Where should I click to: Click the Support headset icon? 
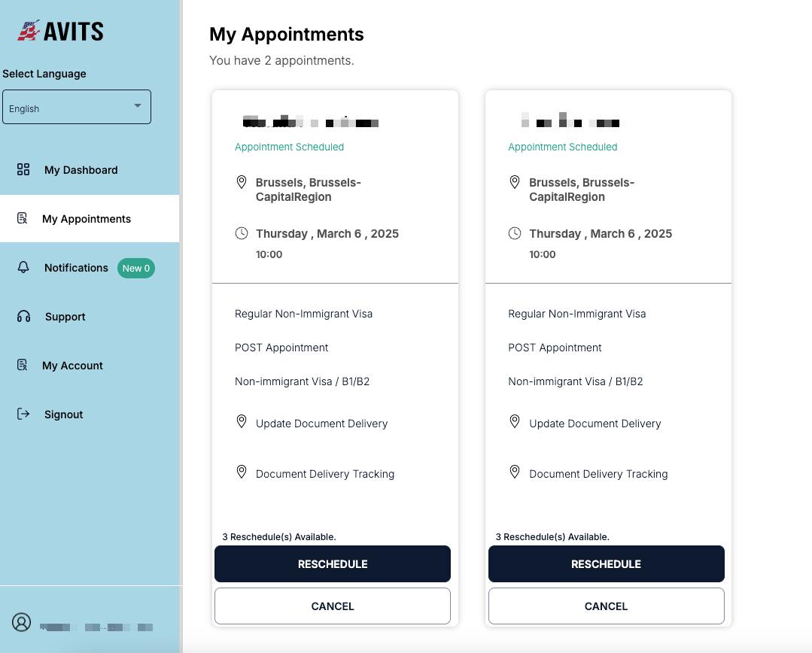[23, 317]
